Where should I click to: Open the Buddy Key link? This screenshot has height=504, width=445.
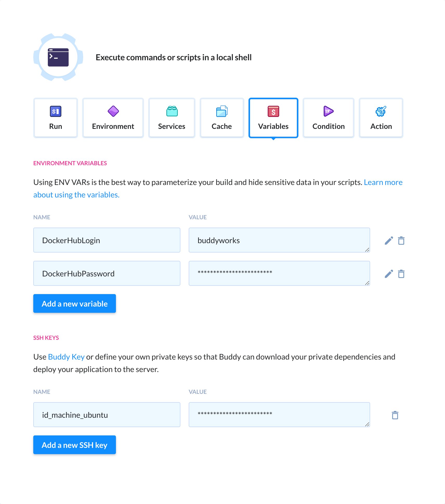tap(66, 357)
